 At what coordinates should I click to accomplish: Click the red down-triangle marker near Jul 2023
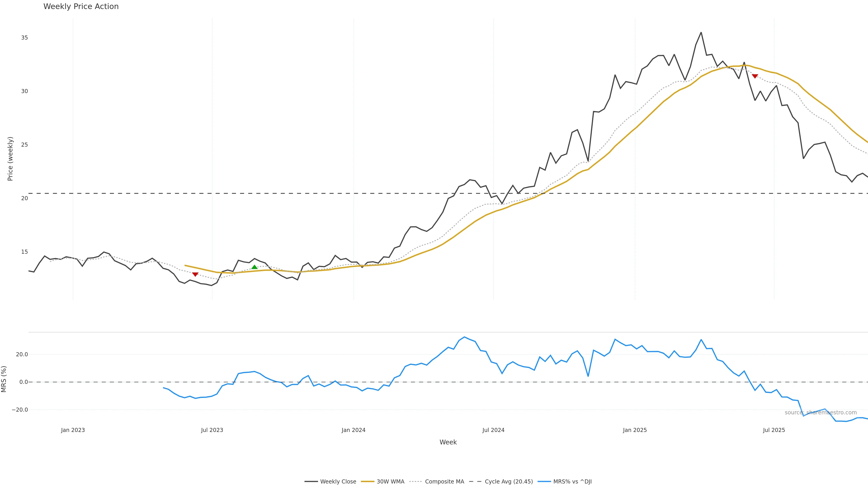point(195,274)
